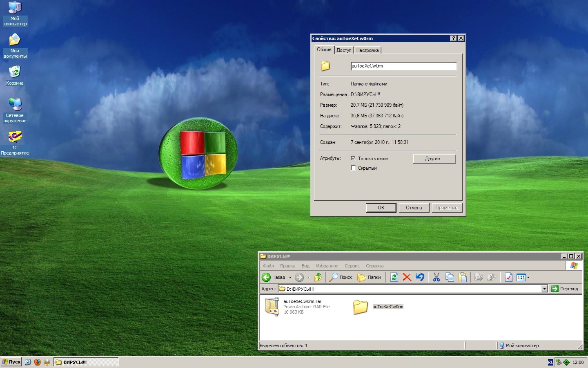
Task: Click the folder name text field
Action: tap(403, 66)
